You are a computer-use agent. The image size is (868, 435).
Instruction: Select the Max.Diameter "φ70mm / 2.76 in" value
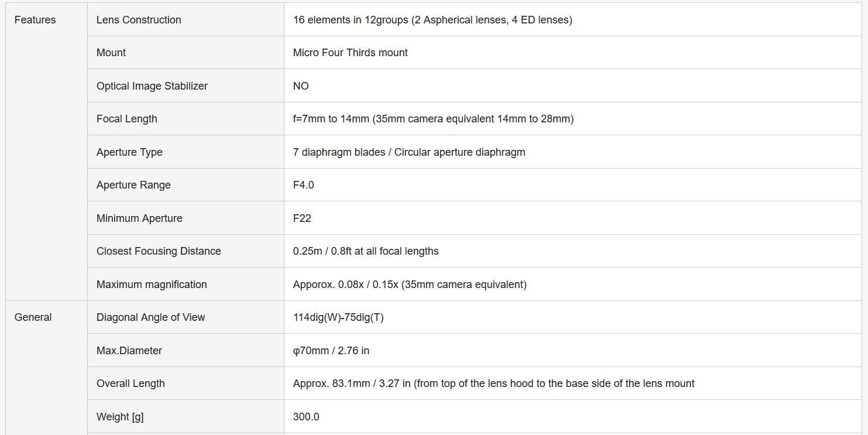tap(331, 351)
